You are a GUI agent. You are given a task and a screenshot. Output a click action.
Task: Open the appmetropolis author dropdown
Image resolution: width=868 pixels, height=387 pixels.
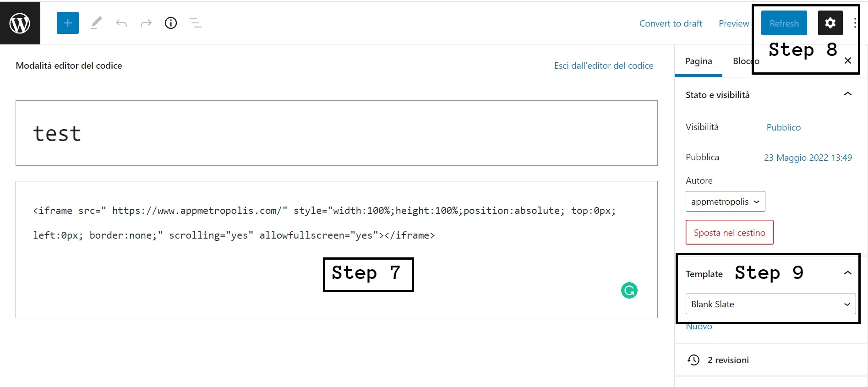pyautogui.click(x=725, y=202)
